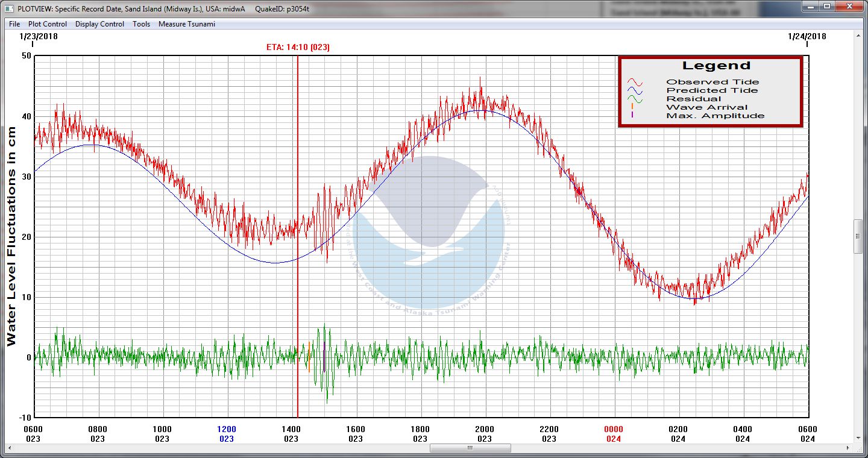This screenshot has height=458, width=868.
Task: Open the Plot Control menu
Action: point(48,24)
